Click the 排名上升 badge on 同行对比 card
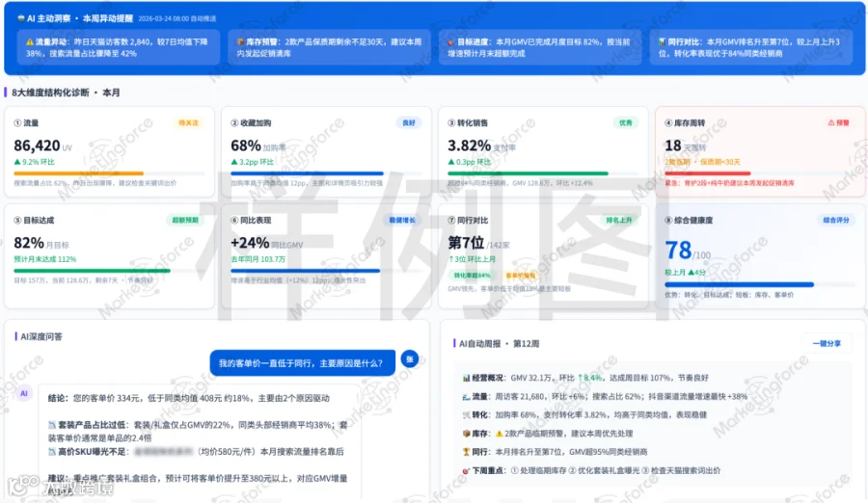 (619, 221)
